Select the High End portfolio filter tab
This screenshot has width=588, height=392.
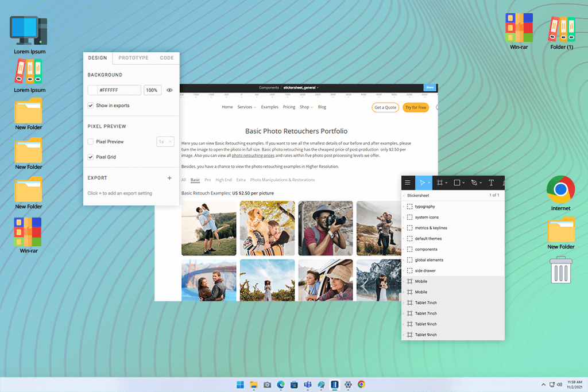pyautogui.click(x=223, y=180)
